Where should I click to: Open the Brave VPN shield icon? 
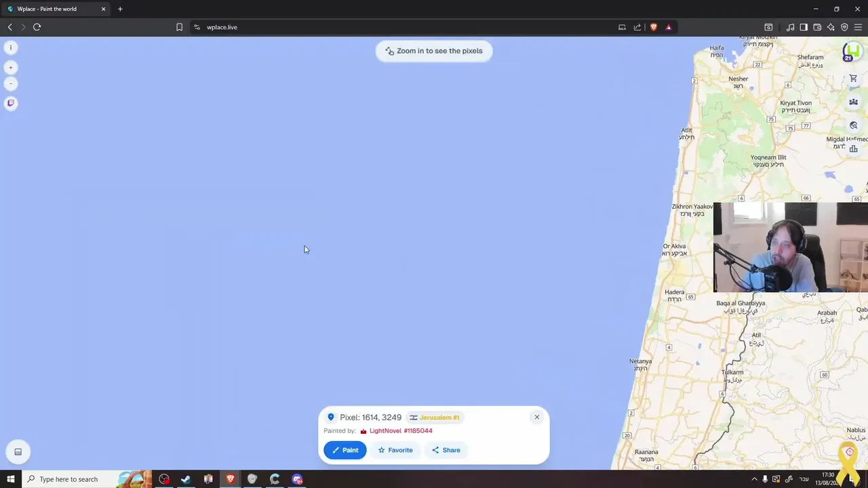pyautogui.click(x=844, y=27)
